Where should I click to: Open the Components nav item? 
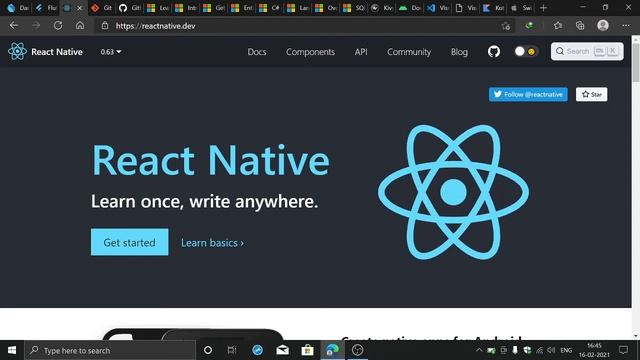310,52
